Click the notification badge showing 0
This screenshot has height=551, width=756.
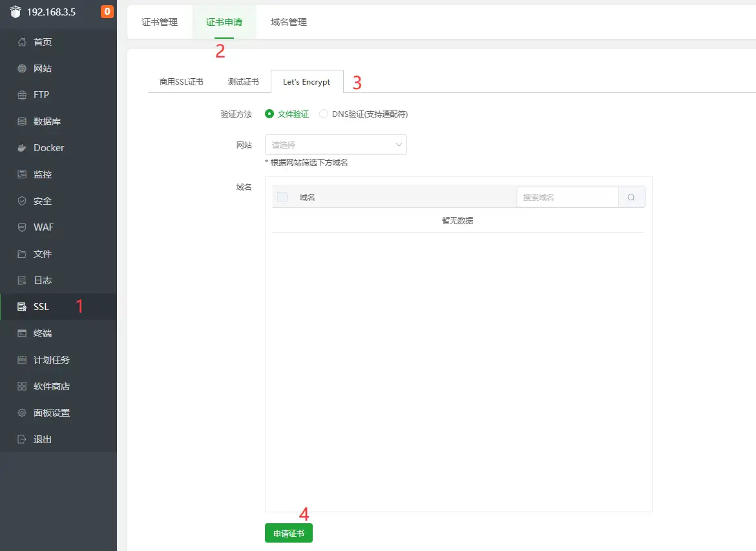click(x=107, y=11)
